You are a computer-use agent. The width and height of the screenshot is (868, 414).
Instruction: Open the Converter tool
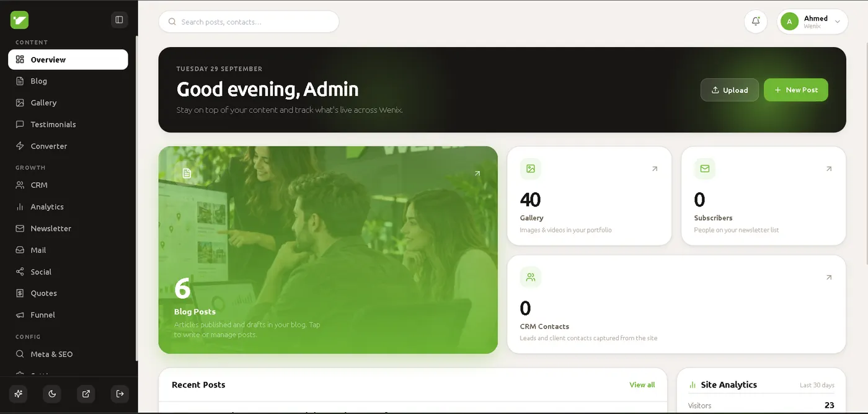(68, 146)
